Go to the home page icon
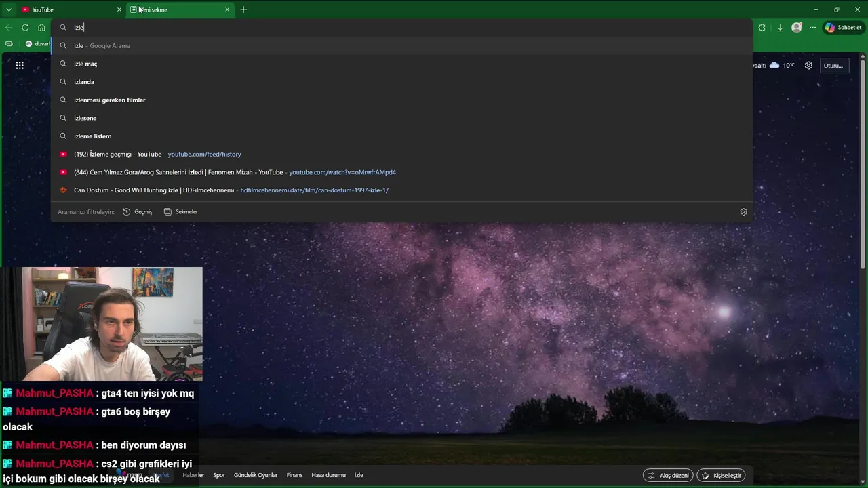 (x=41, y=28)
